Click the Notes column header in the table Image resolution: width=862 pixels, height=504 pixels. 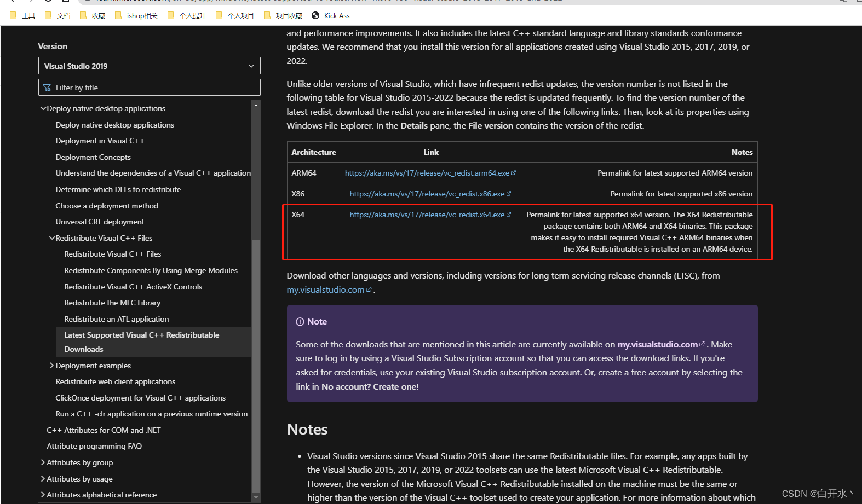click(x=742, y=152)
